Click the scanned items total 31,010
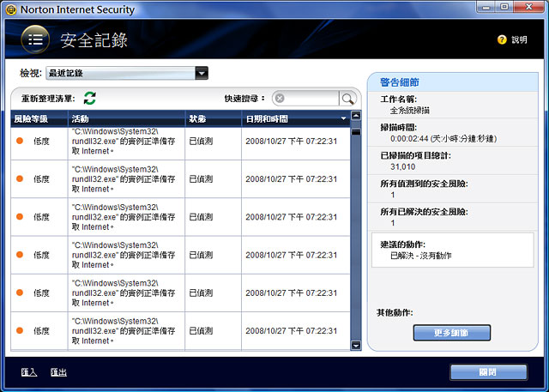This screenshot has width=549, height=392. coord(402,166)
